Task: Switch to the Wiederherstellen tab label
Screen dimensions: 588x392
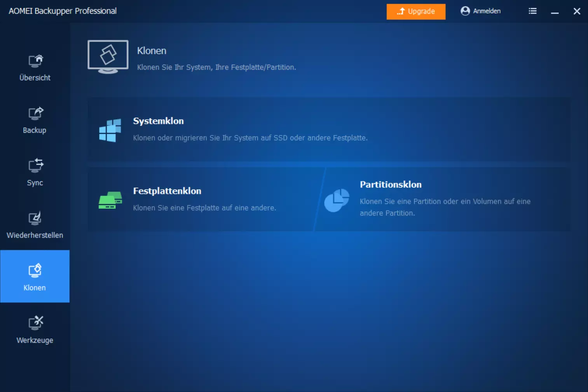Action: 35,235
